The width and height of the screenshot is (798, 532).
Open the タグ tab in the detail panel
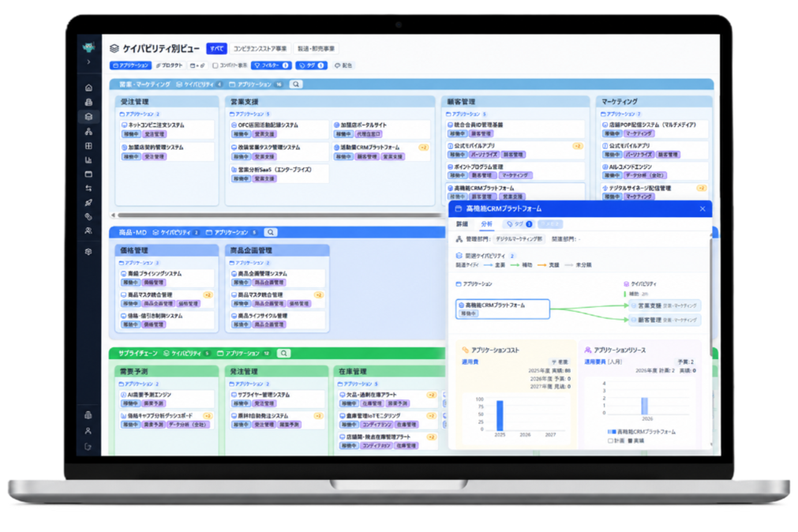click(519, 224)
